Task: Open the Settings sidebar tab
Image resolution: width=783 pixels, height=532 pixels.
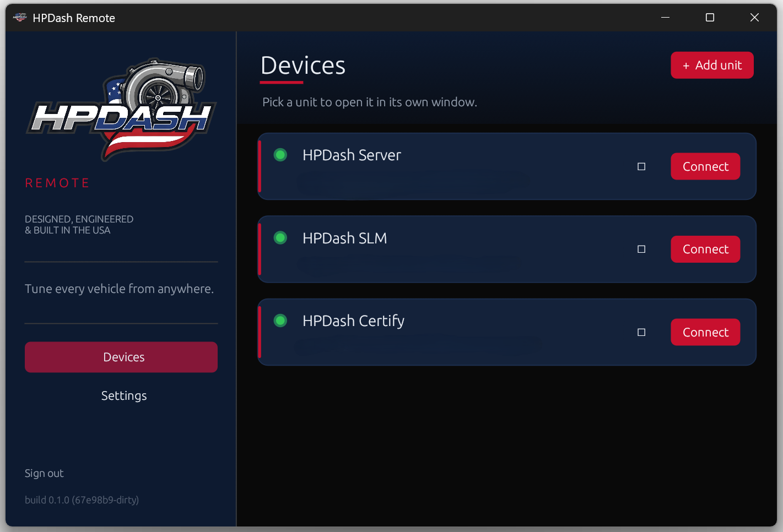Action: (x=124, y=395)
